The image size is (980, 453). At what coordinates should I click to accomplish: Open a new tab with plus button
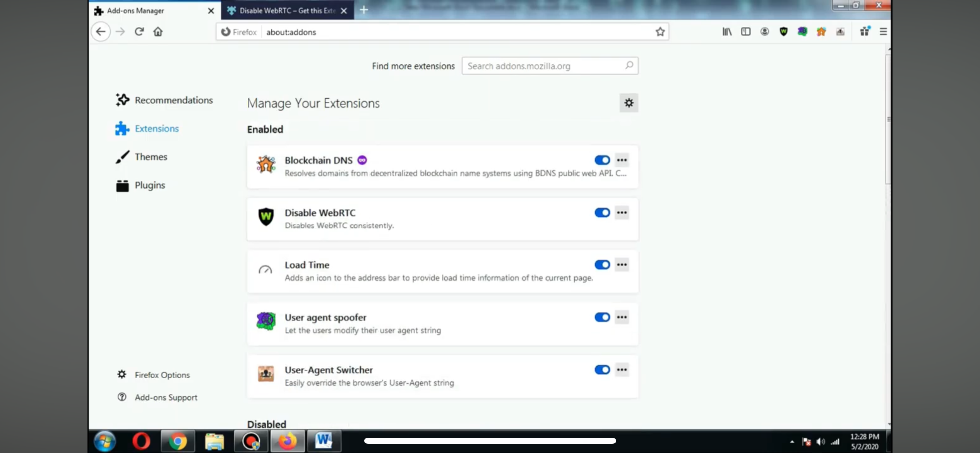point(364,10)
